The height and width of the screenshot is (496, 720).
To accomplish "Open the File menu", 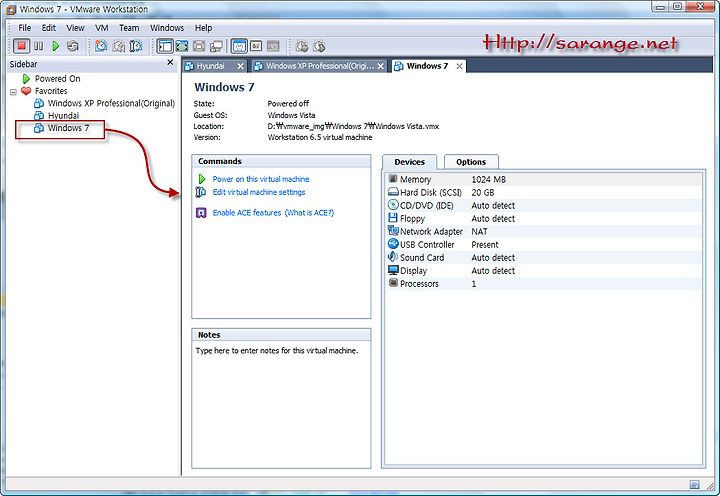I will point(24,28).
